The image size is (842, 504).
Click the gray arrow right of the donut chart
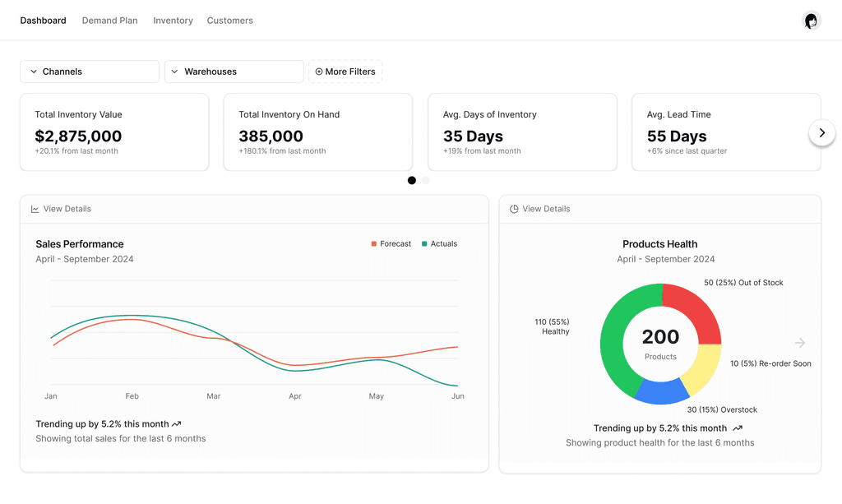800,343
